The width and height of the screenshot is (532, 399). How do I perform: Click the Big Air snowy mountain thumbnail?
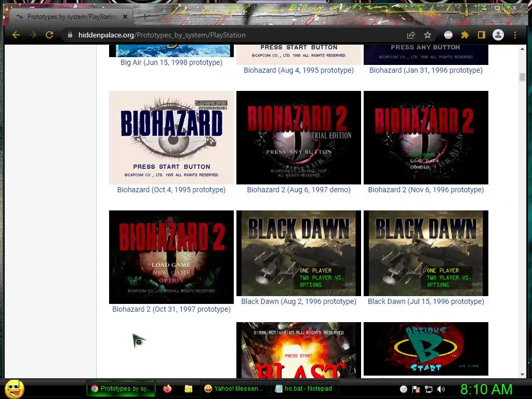[x=171, y=50]
